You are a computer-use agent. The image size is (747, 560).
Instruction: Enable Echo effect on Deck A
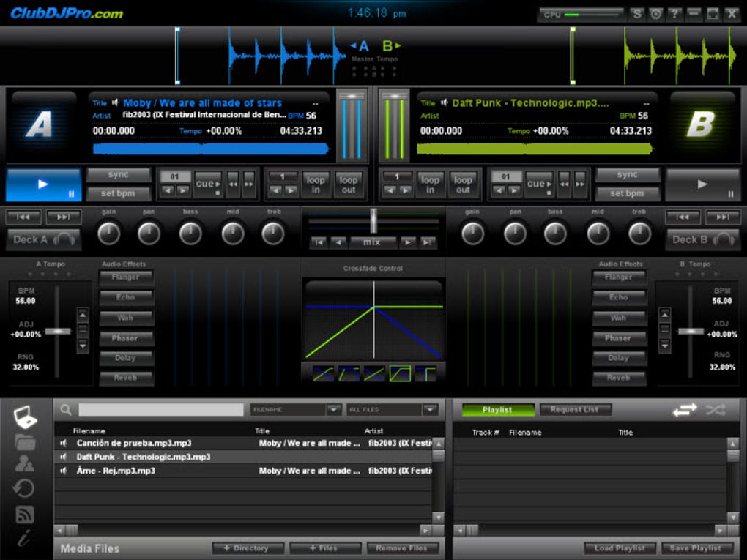[x=126, y=297]
